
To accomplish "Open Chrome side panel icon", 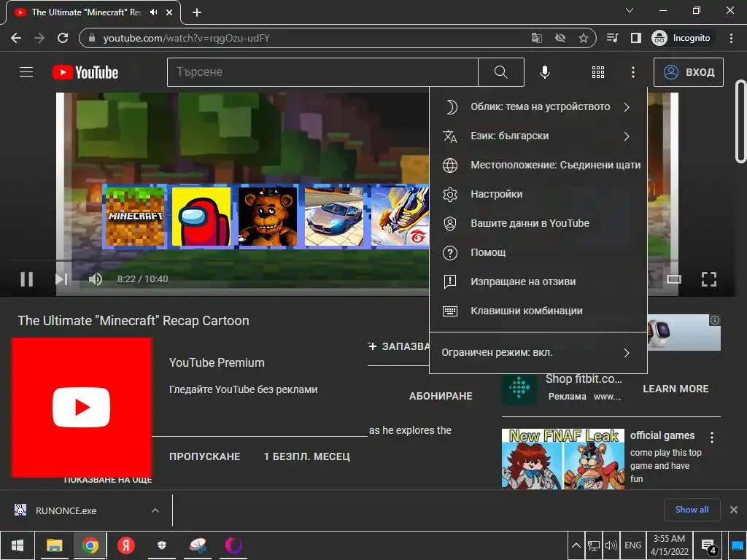I will (x=635, y=38).
